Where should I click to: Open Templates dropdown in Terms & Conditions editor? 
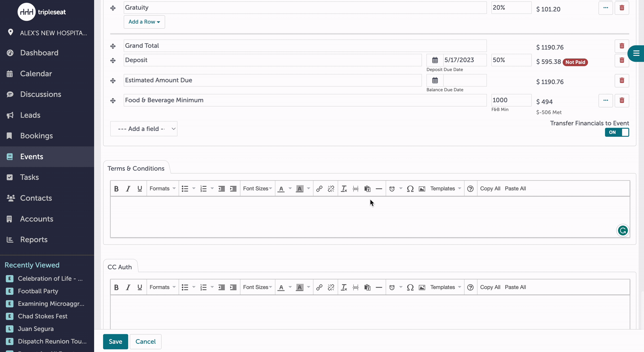446,189
